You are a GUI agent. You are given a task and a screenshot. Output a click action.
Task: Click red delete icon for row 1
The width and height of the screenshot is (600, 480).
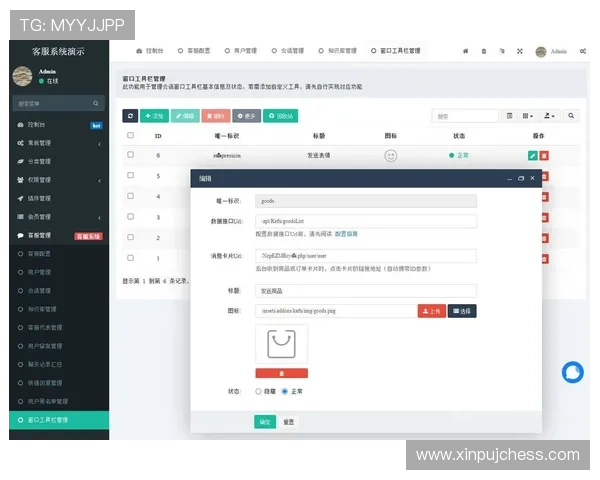pyautogui.click(x=545, y=259)
